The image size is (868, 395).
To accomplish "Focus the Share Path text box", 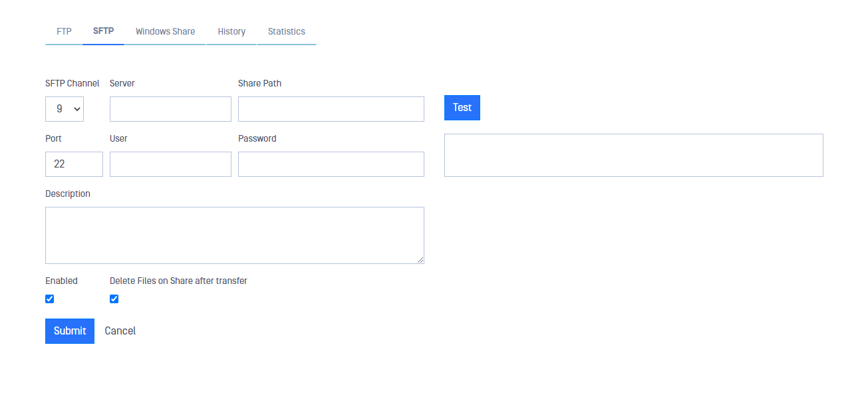I will click(x=331, y=109).
